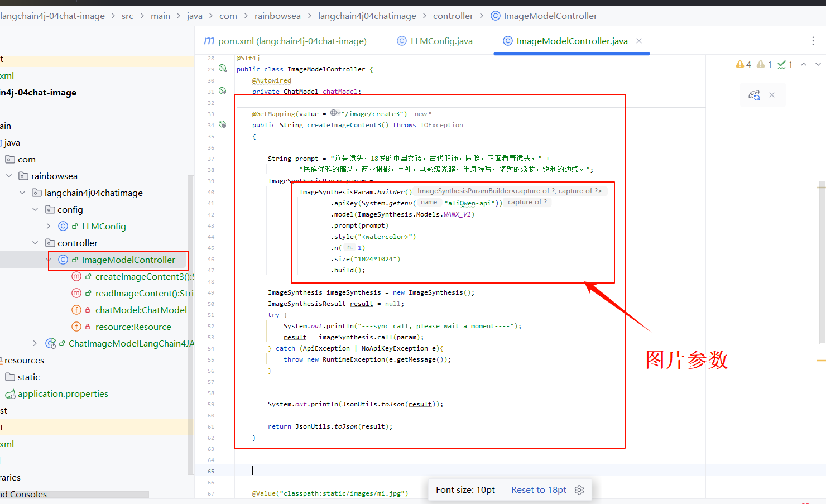Open editor tab options three-dot menu
The height and width of the screenshot is (504, 826).
[x=813, y=41]
